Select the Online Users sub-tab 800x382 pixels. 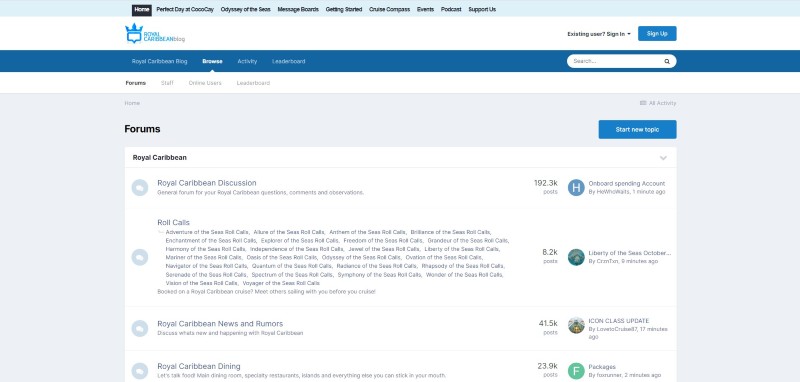[x=205, y=83]
